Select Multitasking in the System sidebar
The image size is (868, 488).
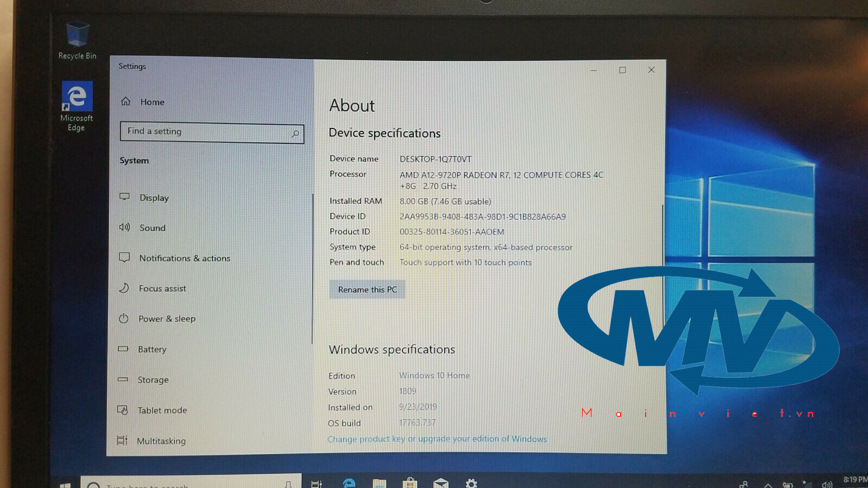point(161,441)
